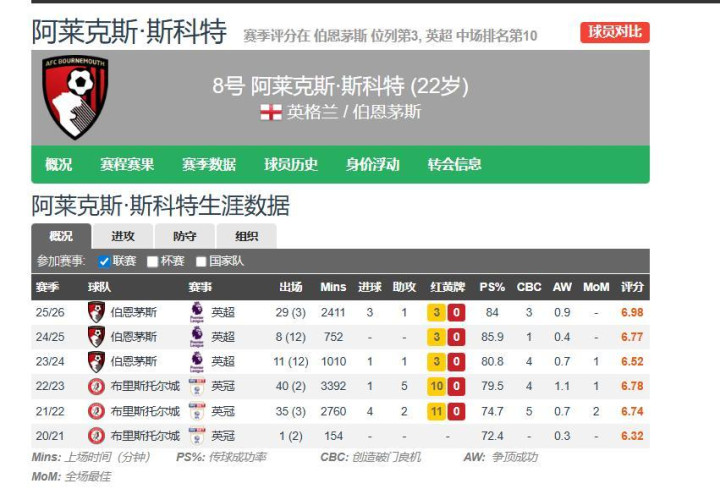Click the PS% column header
The height and width of the screenshot is (500, 720).
coord(492,287)
